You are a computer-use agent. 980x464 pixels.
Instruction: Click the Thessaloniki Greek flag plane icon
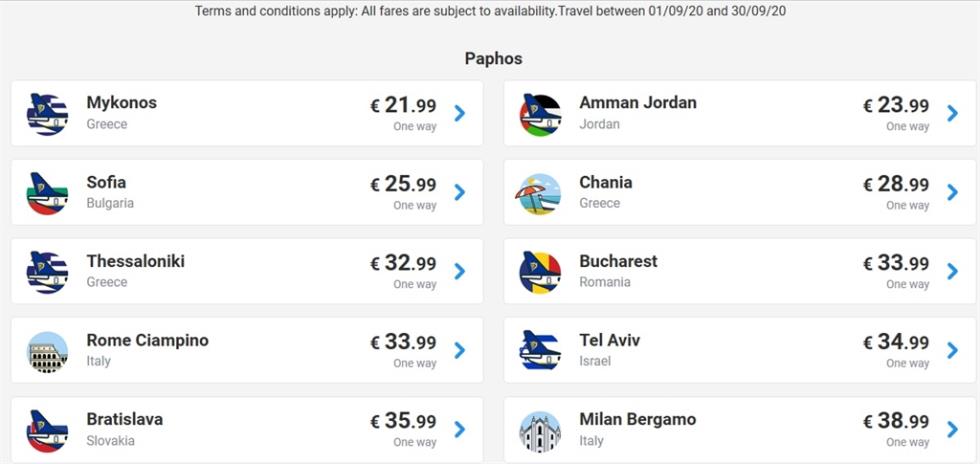48,272
